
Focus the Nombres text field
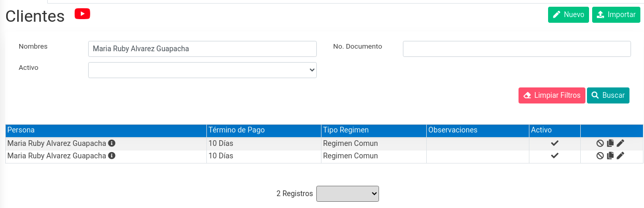tap(202, 49)
